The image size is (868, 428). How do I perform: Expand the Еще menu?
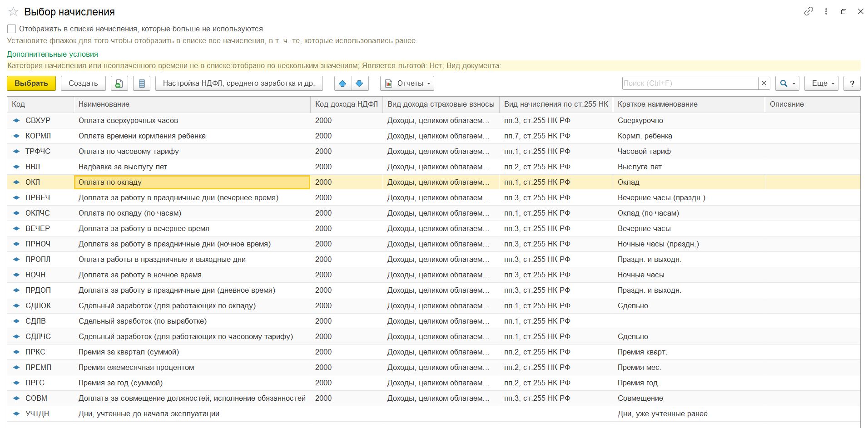click(821, 84)
